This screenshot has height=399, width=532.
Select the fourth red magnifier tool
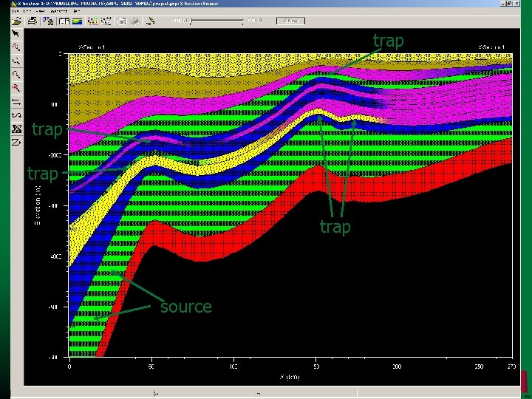[x=16, y=88]
